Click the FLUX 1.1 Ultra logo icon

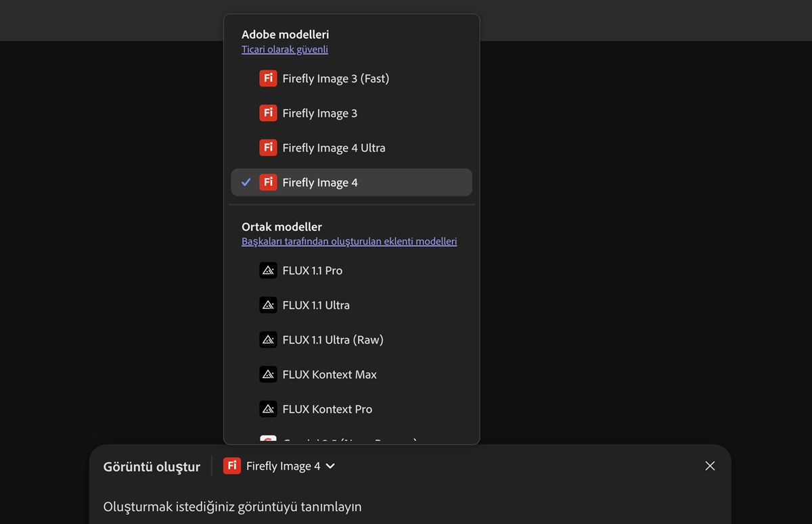(x=268, y=305)
